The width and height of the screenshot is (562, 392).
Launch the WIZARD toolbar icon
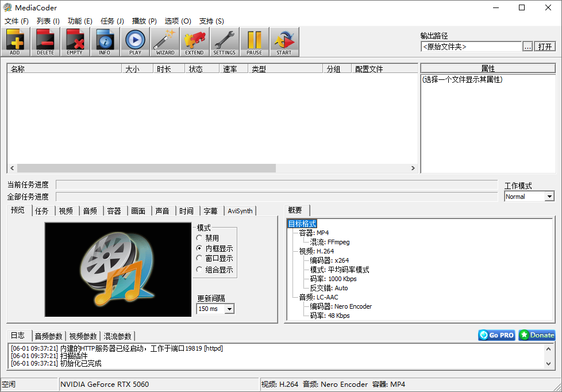[165, 41]
